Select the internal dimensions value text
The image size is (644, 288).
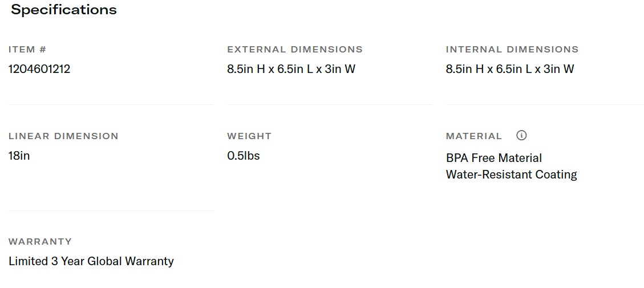(510, 69)
